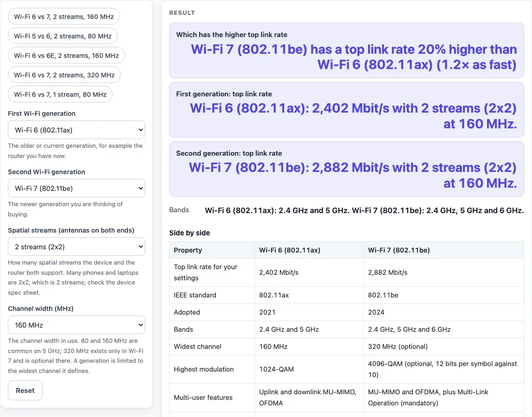Open the First Wi-Fi generation dropdown

click(76, 130)
